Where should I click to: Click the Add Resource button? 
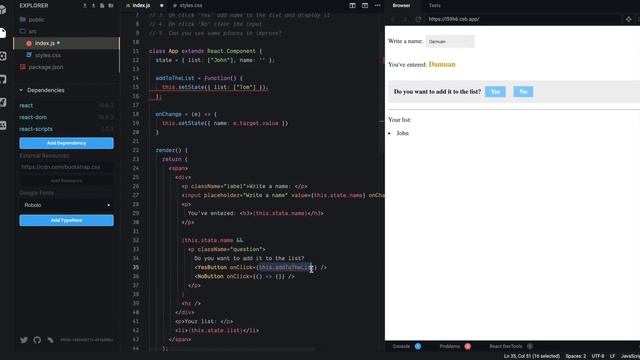coord(67,180)
